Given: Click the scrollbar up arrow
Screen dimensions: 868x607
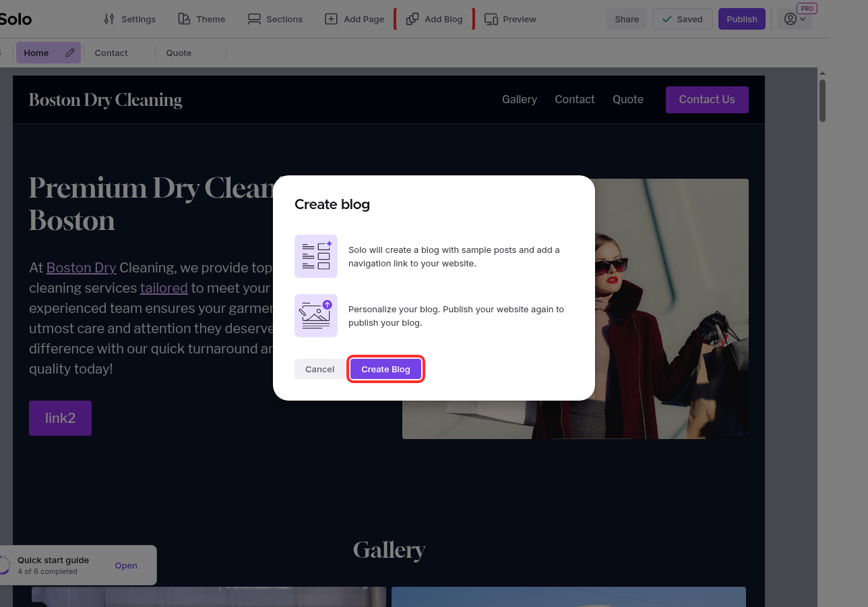Looking at the screenshot, I should [822, 73].
